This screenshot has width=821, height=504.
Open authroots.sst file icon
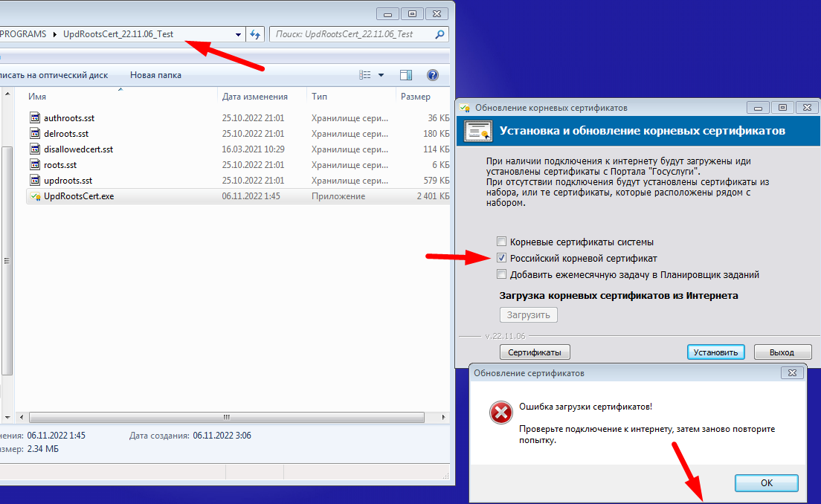[x=34, y=117]
